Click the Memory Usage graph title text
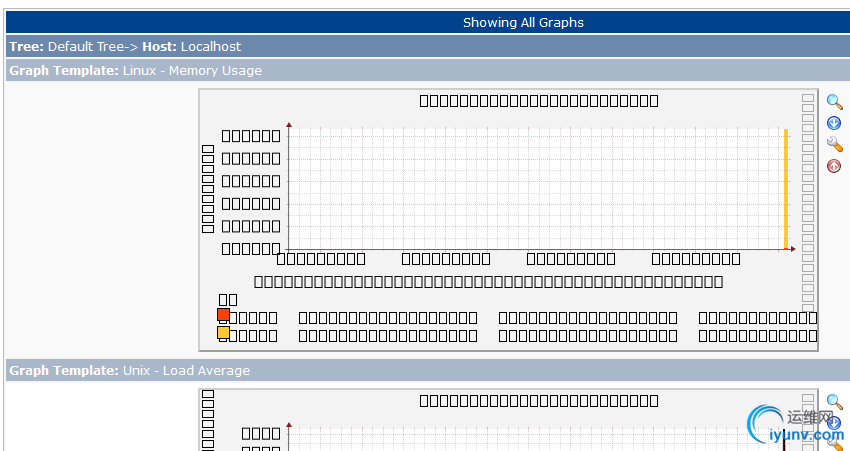The height and width of the screenshot is (451, 850). pos(538,100)
